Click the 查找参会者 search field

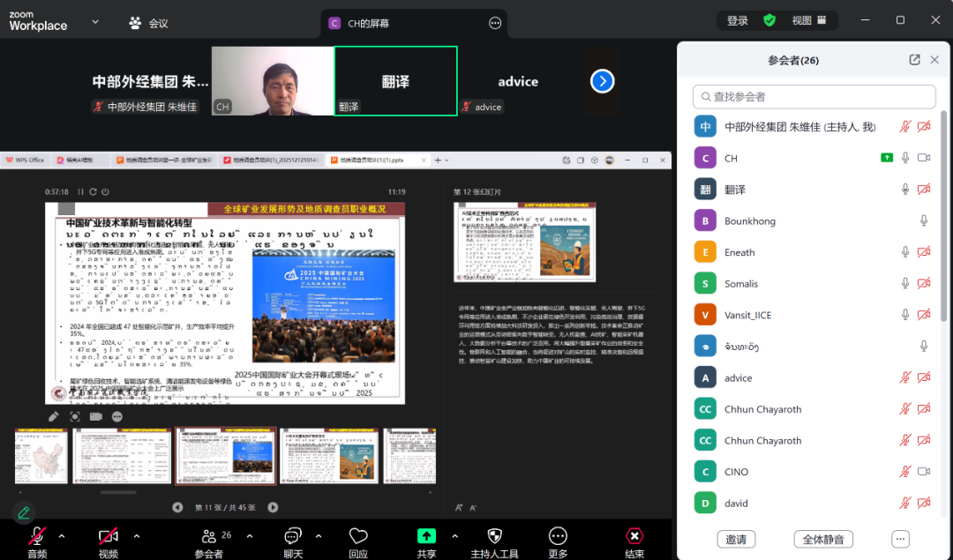point(814,96)
